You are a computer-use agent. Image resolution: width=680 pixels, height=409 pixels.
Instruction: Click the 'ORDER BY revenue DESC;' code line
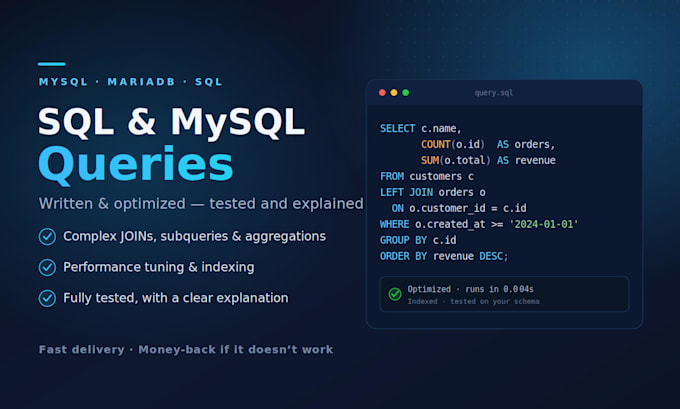click(x=444, y=256)
